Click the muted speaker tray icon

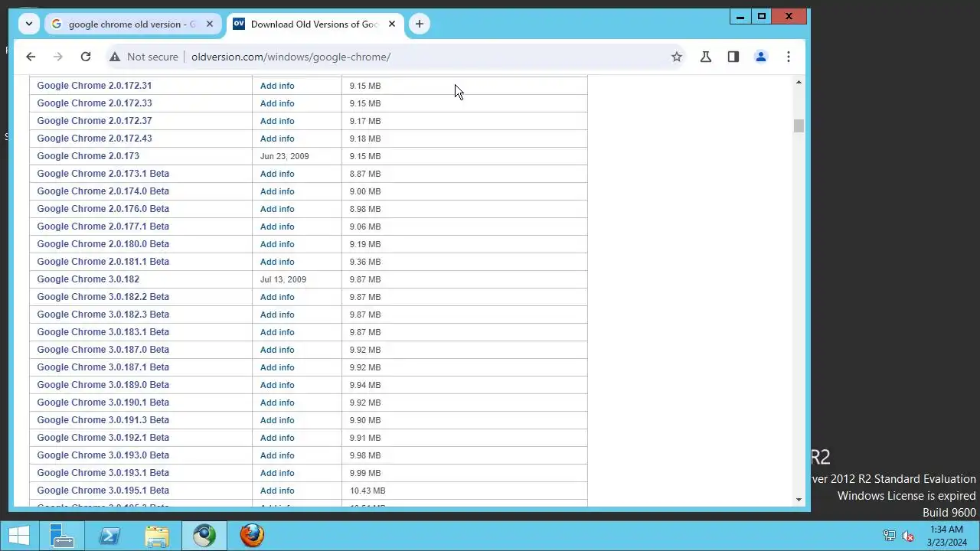pos(908,536)
